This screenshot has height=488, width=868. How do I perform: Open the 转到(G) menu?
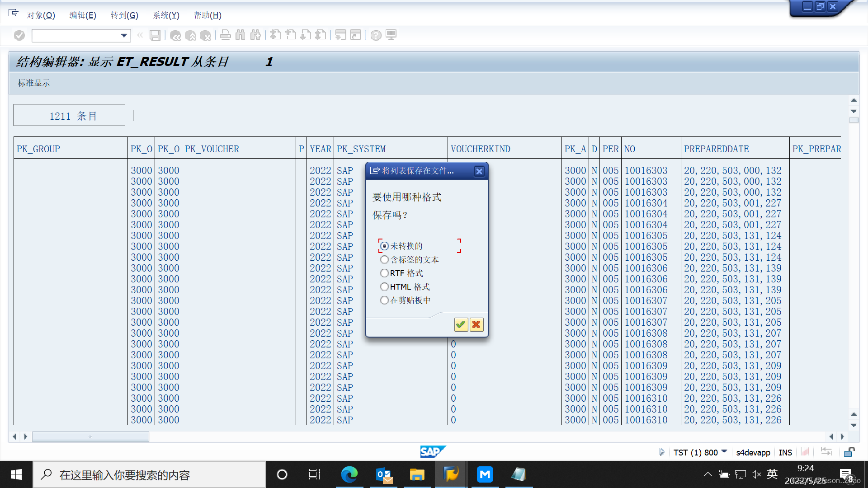pos(124,15)
